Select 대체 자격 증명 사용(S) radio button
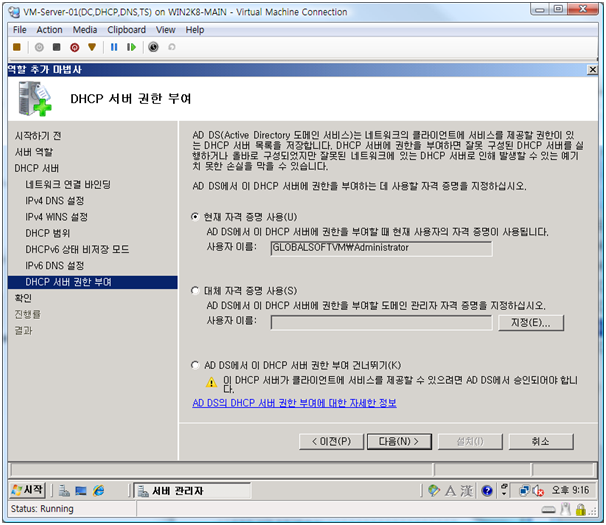 pyautogui.click(x=195, y=290)
